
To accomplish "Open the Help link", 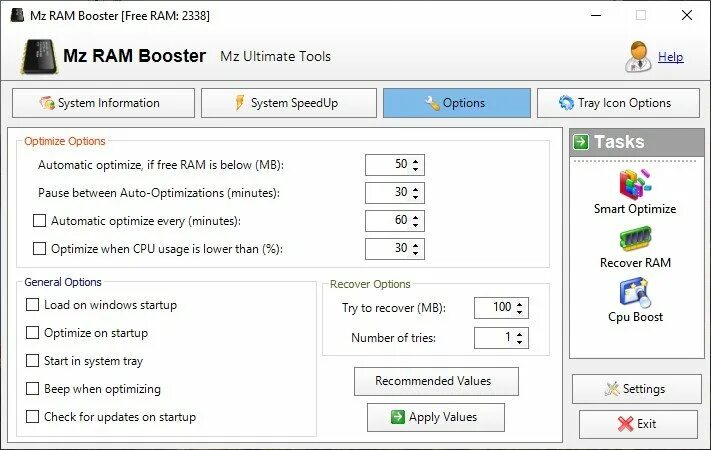I will pos(671,57).
